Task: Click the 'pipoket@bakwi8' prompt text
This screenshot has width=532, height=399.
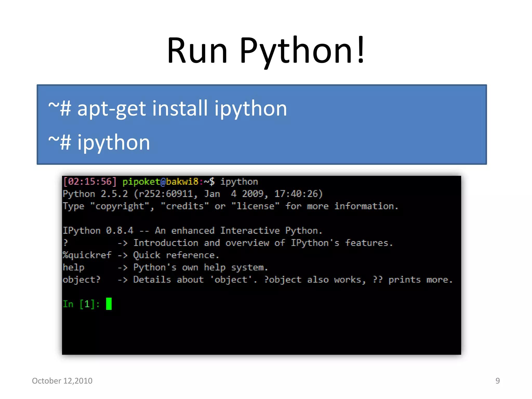Action: pyautogui.click(x=160, y=182)
